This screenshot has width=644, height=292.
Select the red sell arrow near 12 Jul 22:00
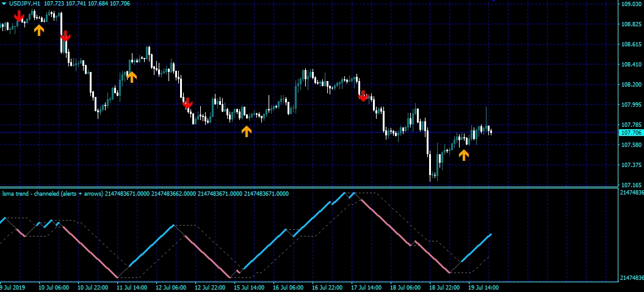pos(187,104)
